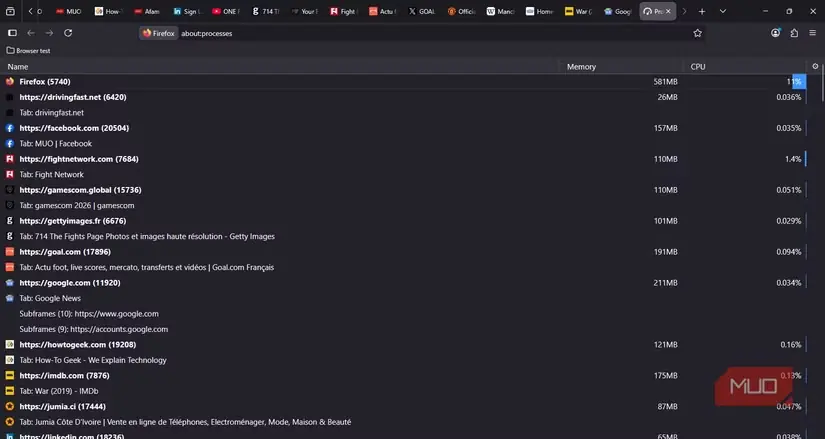The height and width of the screenshot is (439, 825).
Task: Click the Firefox logo beside Firefox (5740)
Action: [x=9, y=82]
